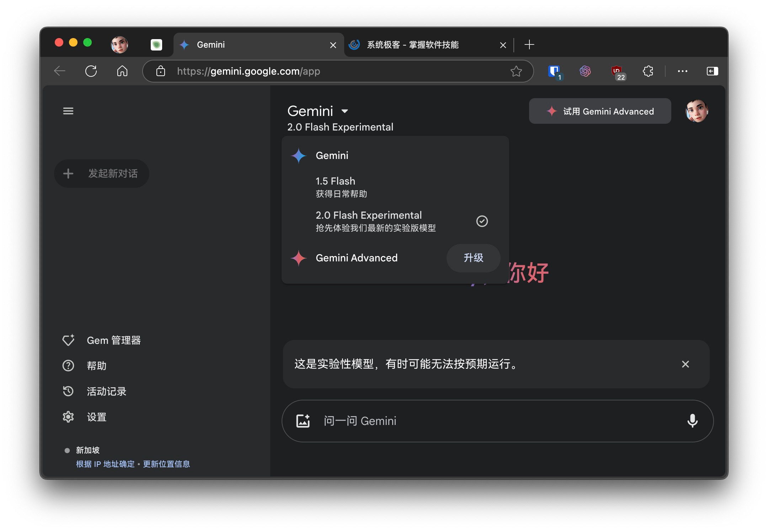Screen dimensions: 768x532
Task: Collapse the Gemini model dropdown
Action: point(344,111)
